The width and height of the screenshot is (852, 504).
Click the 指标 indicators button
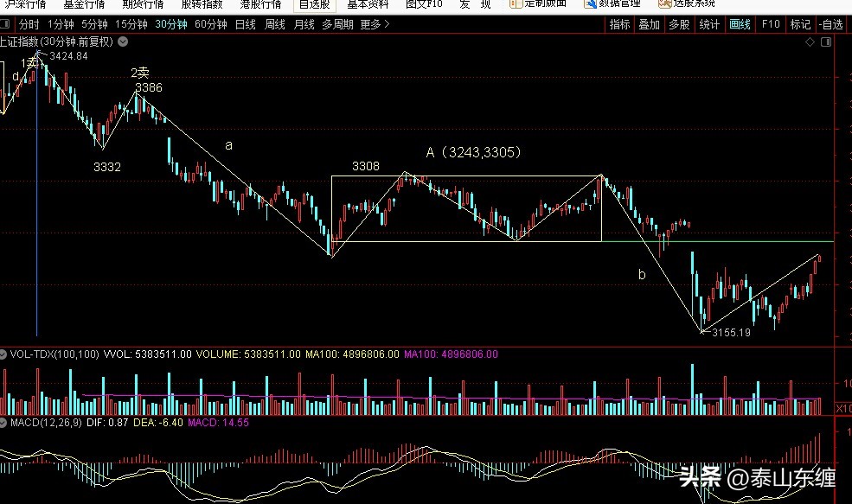click(619, 24)
